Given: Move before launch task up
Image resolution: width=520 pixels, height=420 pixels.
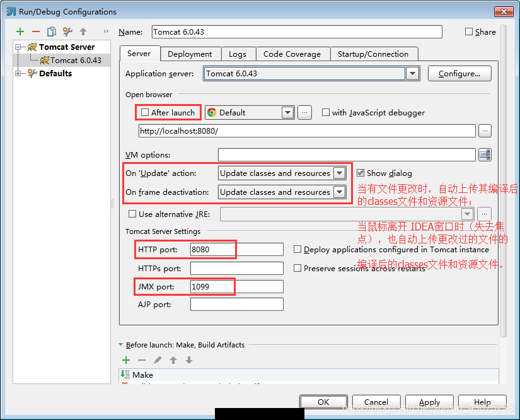Looking at the screenshot, I should (173, 360).
